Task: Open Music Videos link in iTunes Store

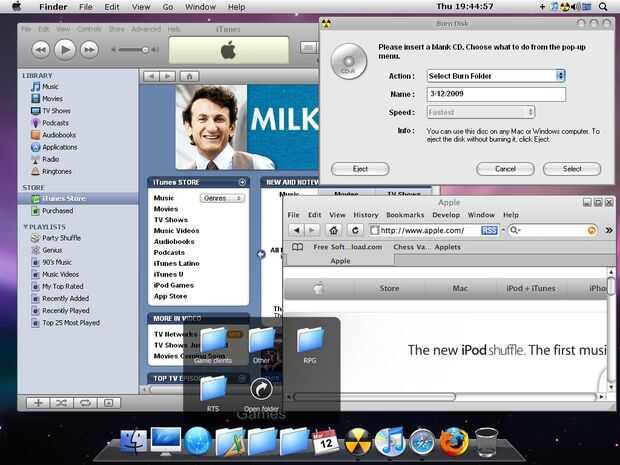Action: click(x=176, y=231)
